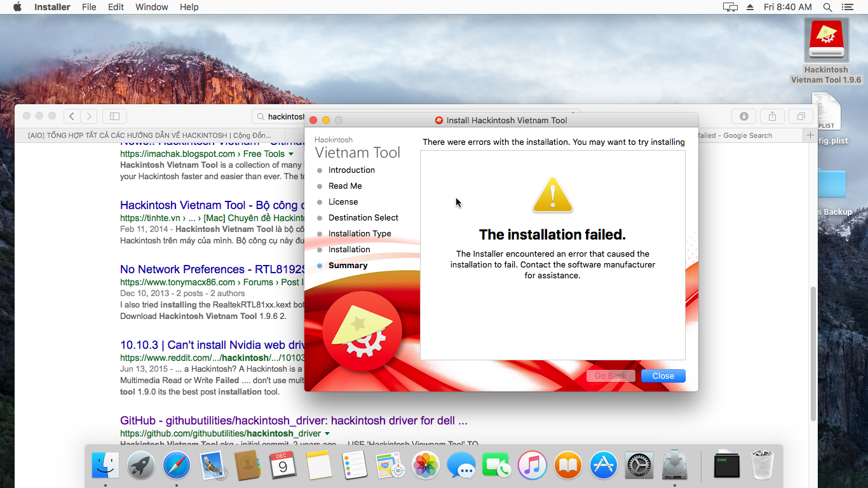Add a new Safari tab
Image resolution: width=868 pixels, height=488 pixels.
(x=810, y=135)
